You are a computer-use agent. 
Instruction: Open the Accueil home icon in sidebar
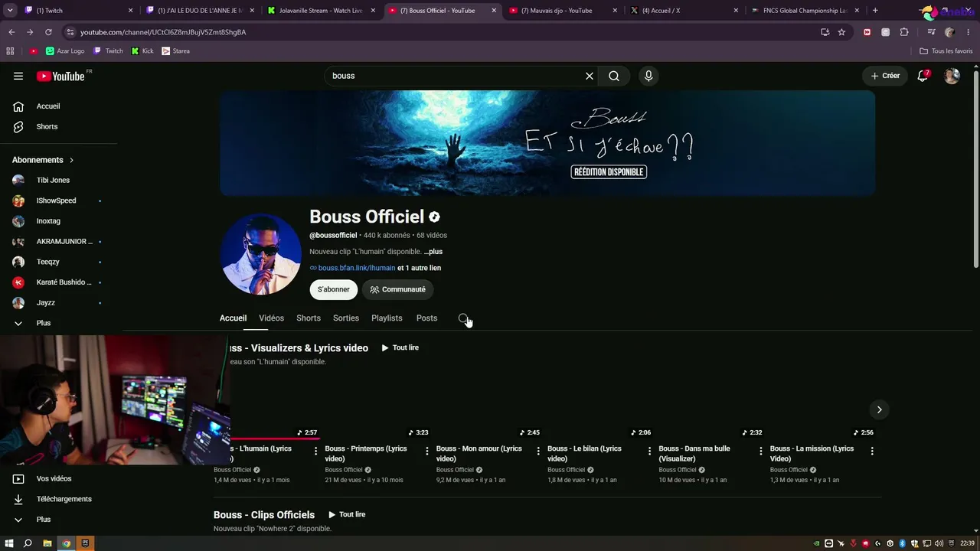pyautogui.click(x=18, y=106)
